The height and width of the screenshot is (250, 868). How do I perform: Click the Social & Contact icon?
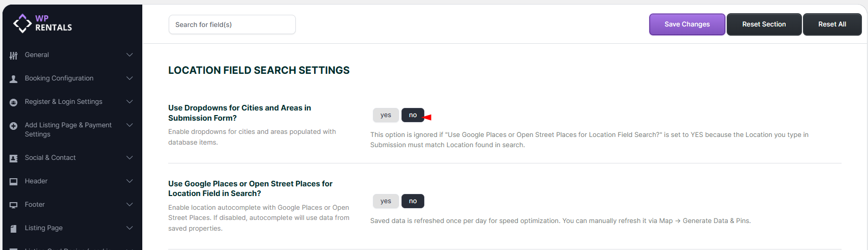[14, 158]
